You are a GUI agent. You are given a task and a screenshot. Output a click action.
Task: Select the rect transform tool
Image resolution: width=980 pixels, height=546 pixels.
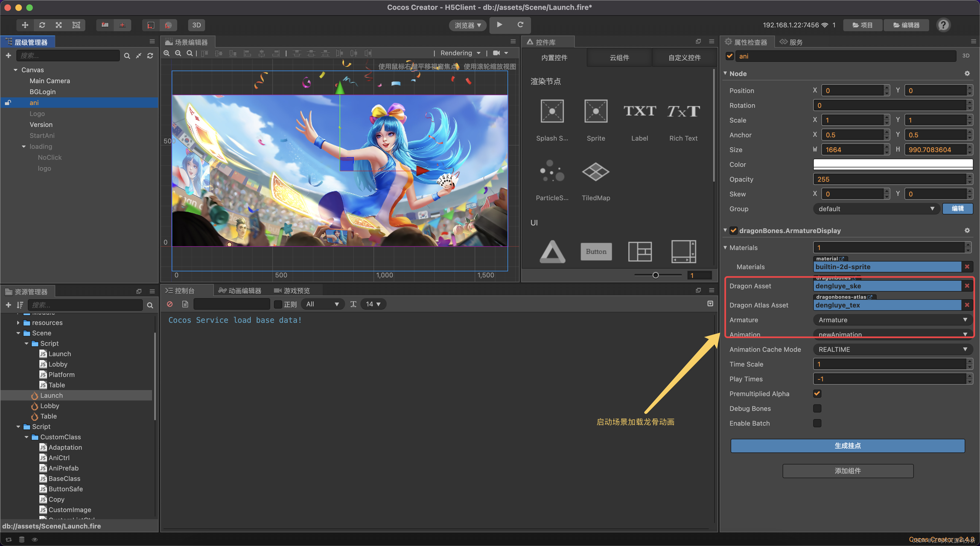(76, 25)
